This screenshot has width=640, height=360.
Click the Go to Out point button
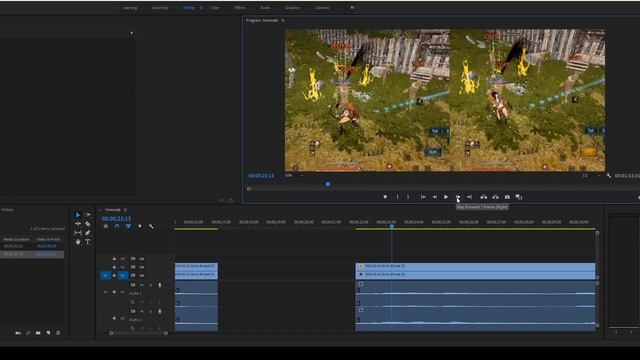(x=469, y=197)
